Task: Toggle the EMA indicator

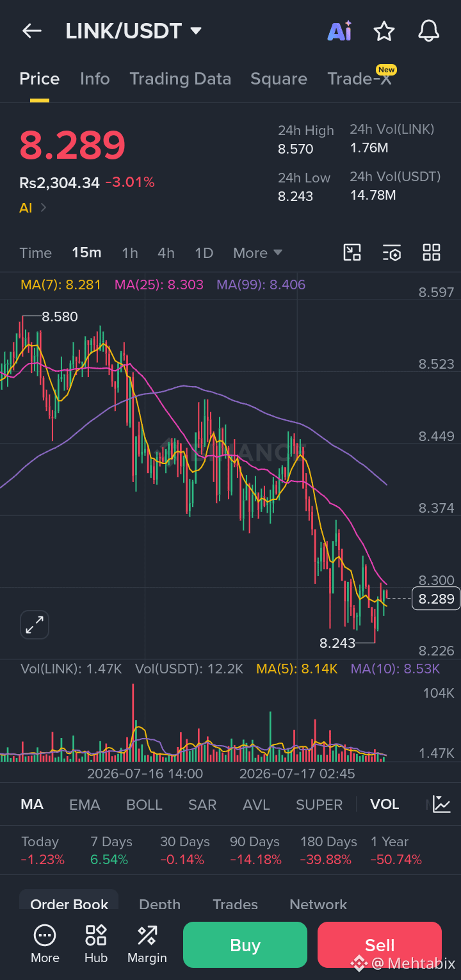Action: point(85,805)
